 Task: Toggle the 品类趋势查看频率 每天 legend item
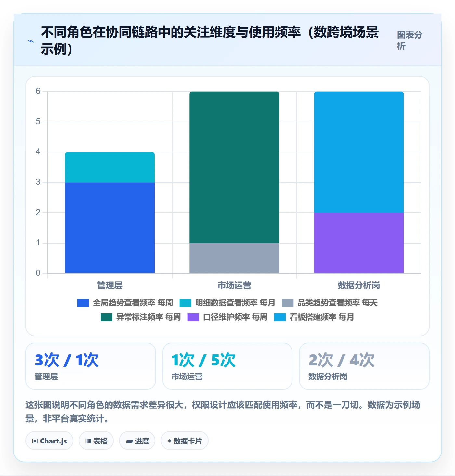coord(330,303)
